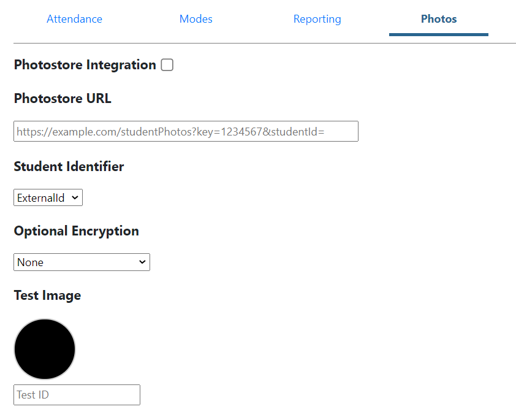
Task: Click the Test Image heading
Action: [47, 296]
